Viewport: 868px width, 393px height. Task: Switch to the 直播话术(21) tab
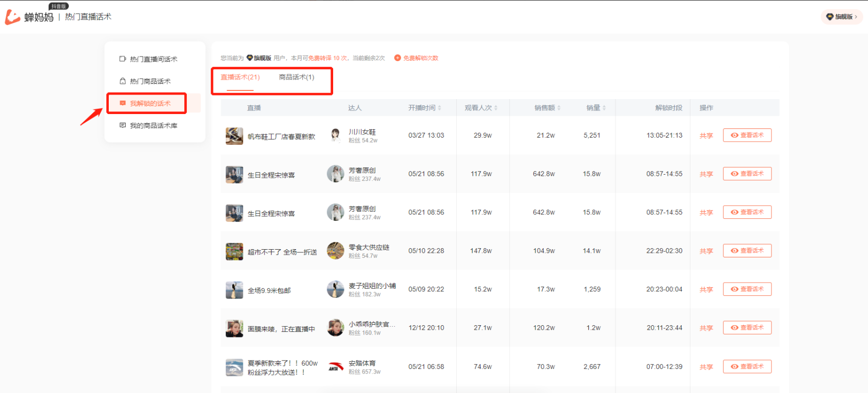pos(240,77)
